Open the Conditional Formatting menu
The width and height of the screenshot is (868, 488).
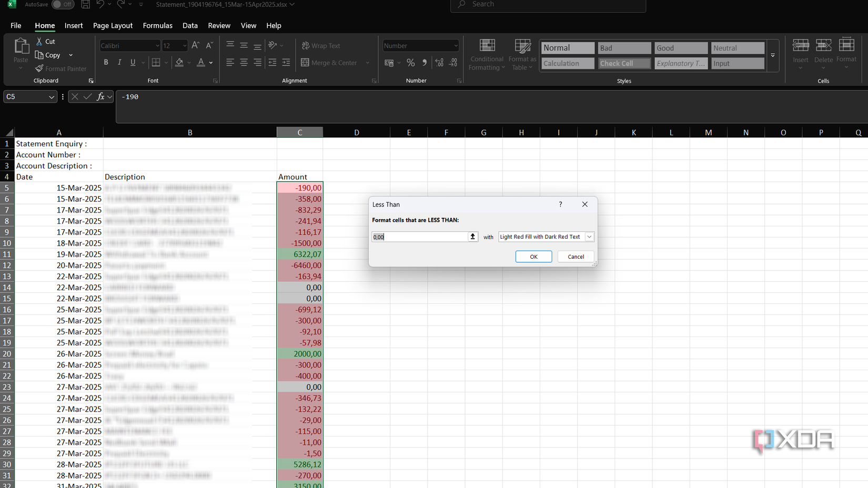coord(487,54)
